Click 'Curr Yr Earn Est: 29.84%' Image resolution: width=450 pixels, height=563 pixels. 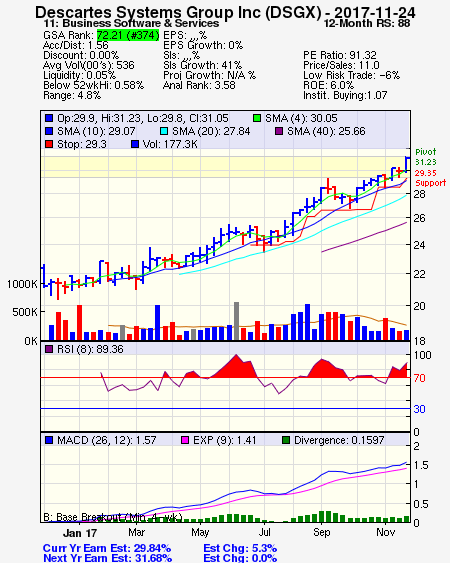[x=107, y=548]
